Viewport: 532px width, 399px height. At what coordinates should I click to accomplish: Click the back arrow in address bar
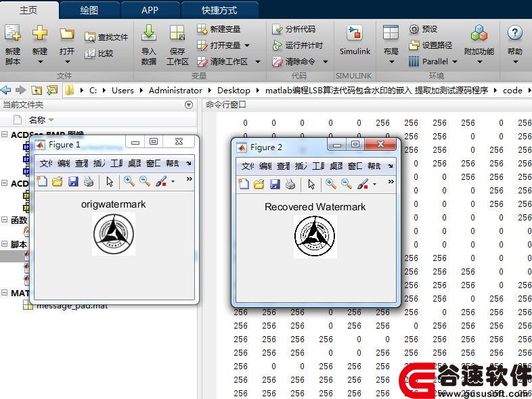[6, 90]
